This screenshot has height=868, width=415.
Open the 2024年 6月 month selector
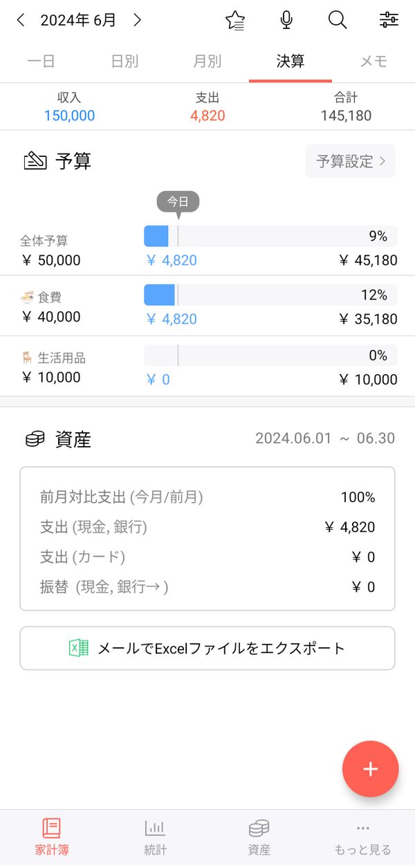[x=78, y=20]
